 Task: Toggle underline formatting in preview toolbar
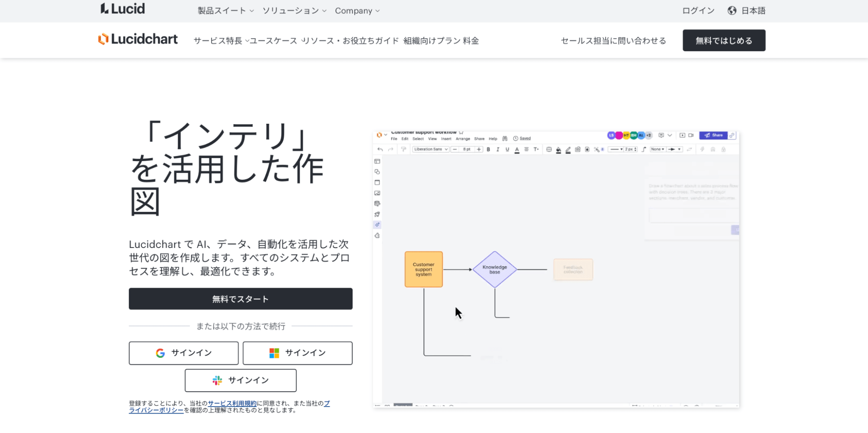(507, 149)
